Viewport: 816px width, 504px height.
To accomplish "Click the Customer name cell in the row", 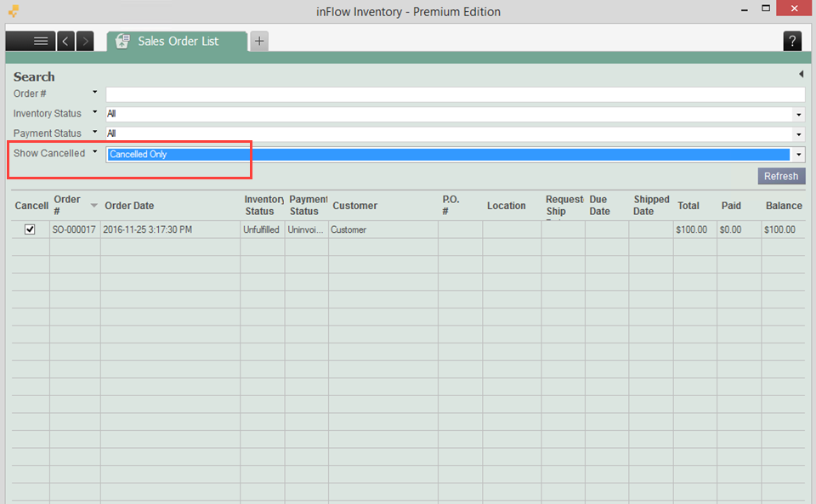I will click(382, 229).
